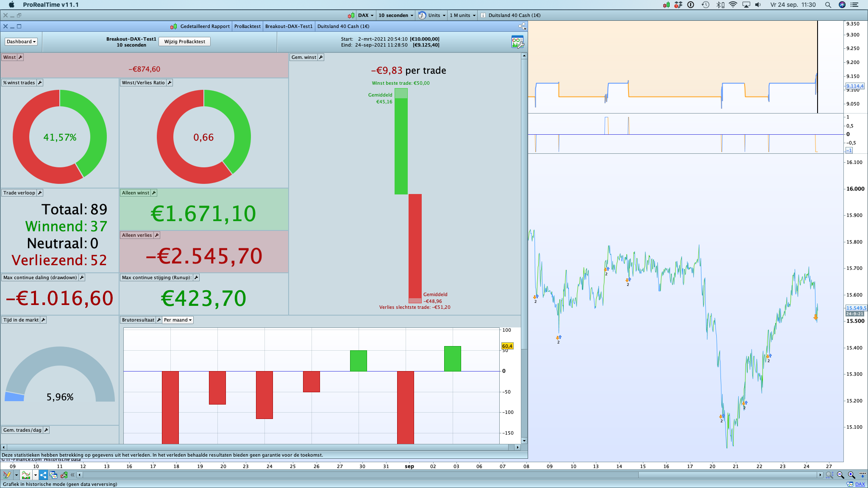Zoom in with the plus magnifier

(x=851, y=475)
